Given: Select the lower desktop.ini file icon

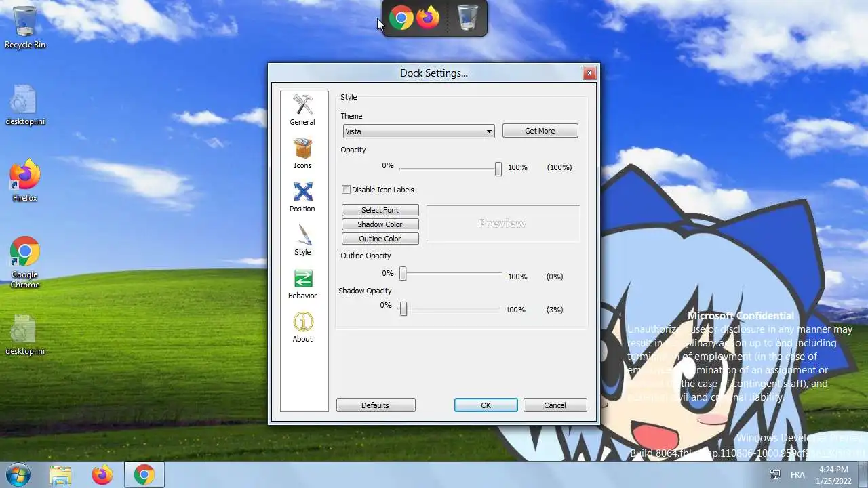Looking at the screenshot, I should (25, 335).
